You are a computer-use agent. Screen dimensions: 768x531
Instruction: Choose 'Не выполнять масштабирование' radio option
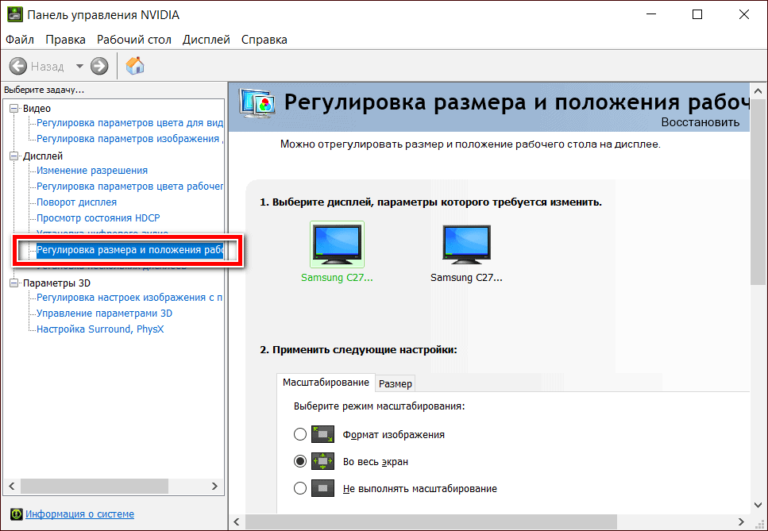coord(300,488)
